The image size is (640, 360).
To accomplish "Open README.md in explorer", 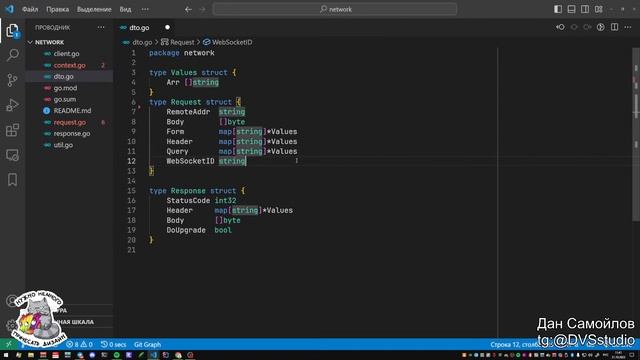I will [x=72, y=111].
